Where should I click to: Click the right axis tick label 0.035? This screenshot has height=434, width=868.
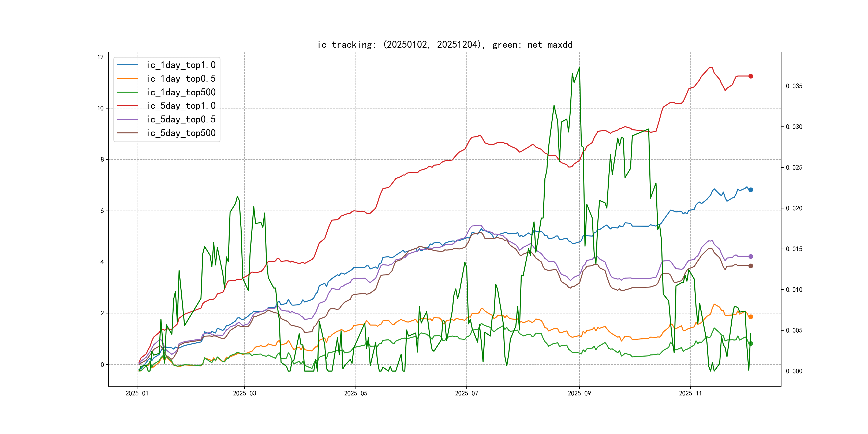(x=794, y=86)
